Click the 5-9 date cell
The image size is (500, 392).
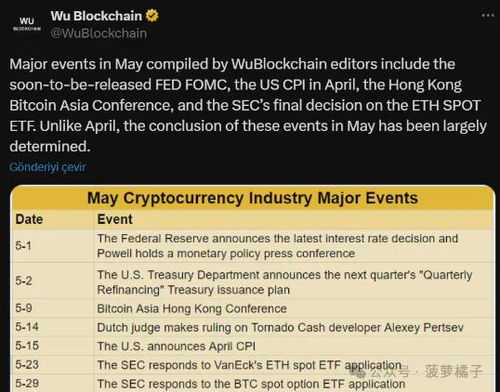(x=24, y=308)
